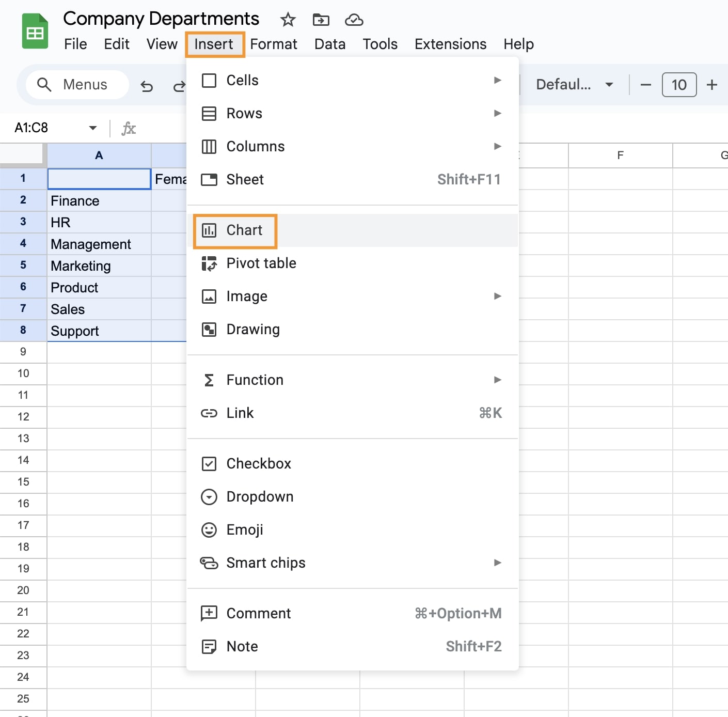The width and height of the screenshot is (728, 717).
Task: Select the HR cell
Action: point(99,222)
